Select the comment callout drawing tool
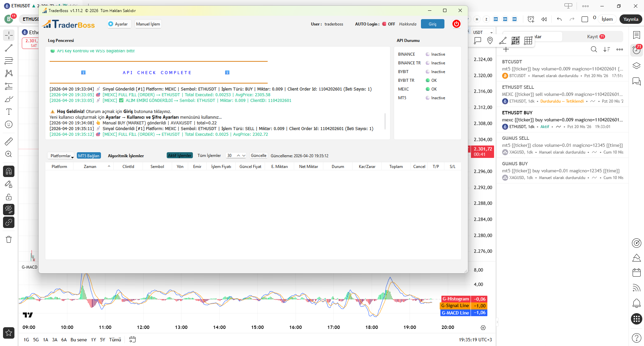The image size is (644, 346). 478,41
